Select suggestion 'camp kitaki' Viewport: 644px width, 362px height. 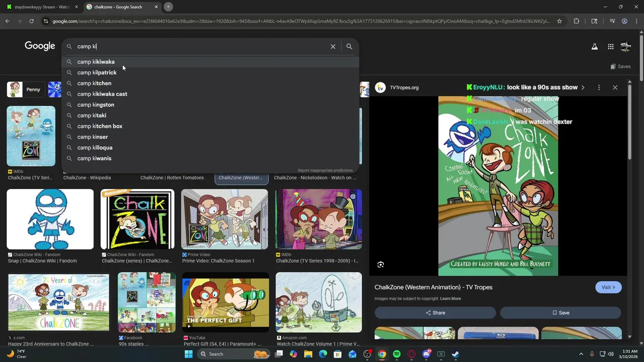(210, 116)
